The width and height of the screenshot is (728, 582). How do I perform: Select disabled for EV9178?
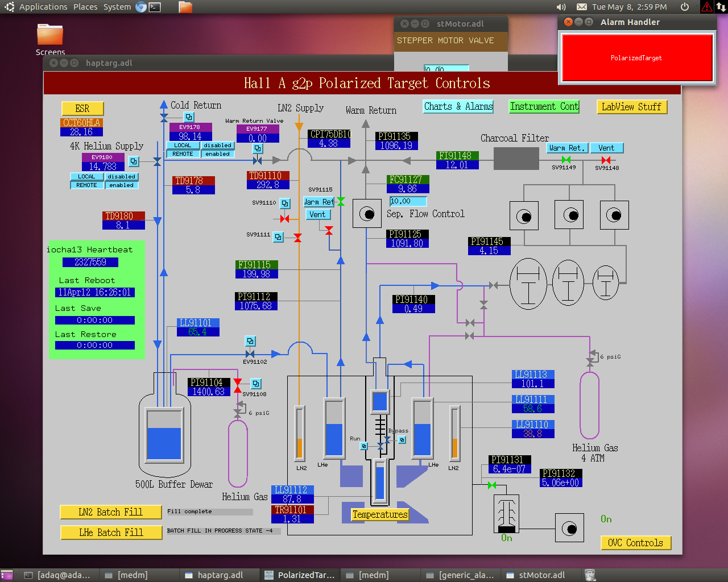coord(217,145)
